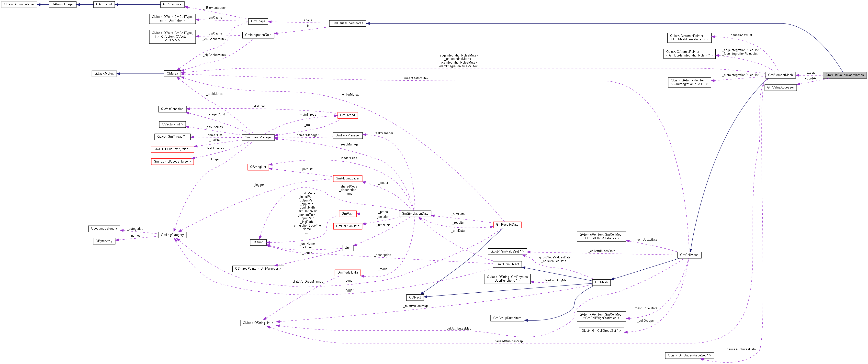The width and height of the screenshot is (868, 364).
Task: Click the _cellAttributesMap edge label
Action: (x=458, y=329)
